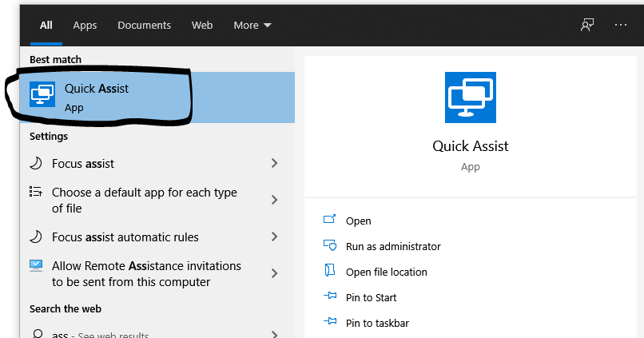Choose Pin to taskbar
Screen dimensions: 644x338
click(x=377, y=323)
